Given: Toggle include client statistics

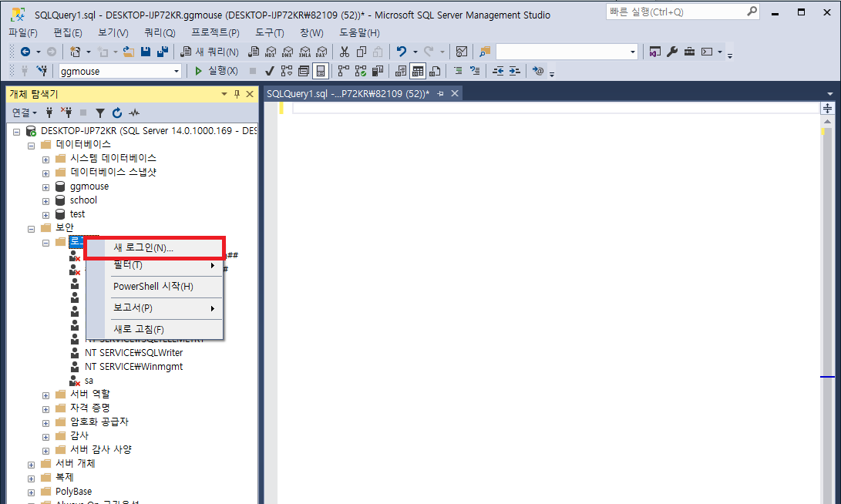Looking at the screenshot, I should click(378, 71).
